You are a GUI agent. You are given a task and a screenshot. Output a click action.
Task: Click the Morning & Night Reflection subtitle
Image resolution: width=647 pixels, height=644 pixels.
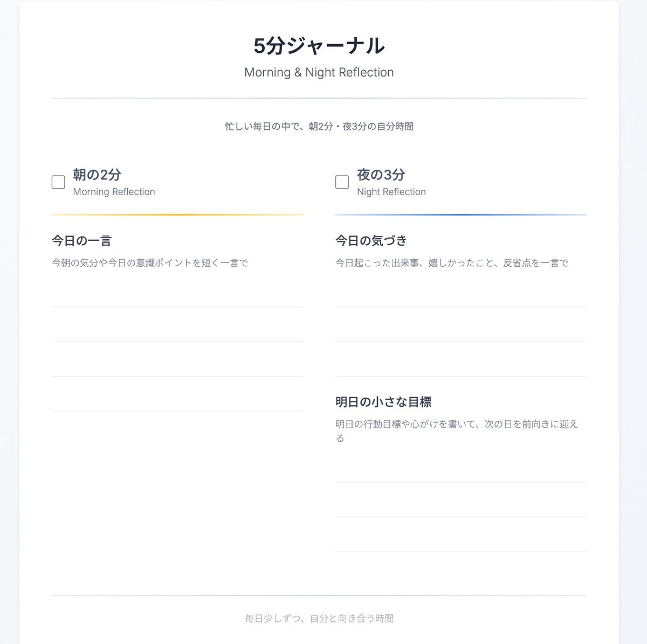(319, 72)
